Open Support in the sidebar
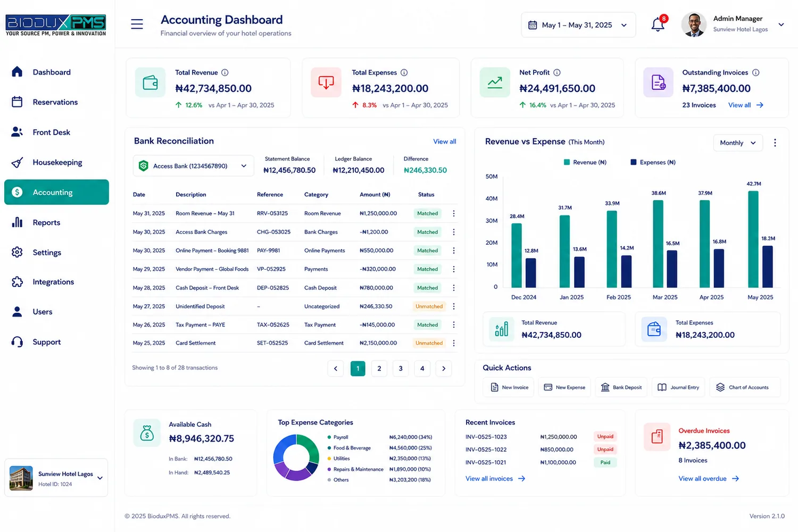 pos(56,342)
